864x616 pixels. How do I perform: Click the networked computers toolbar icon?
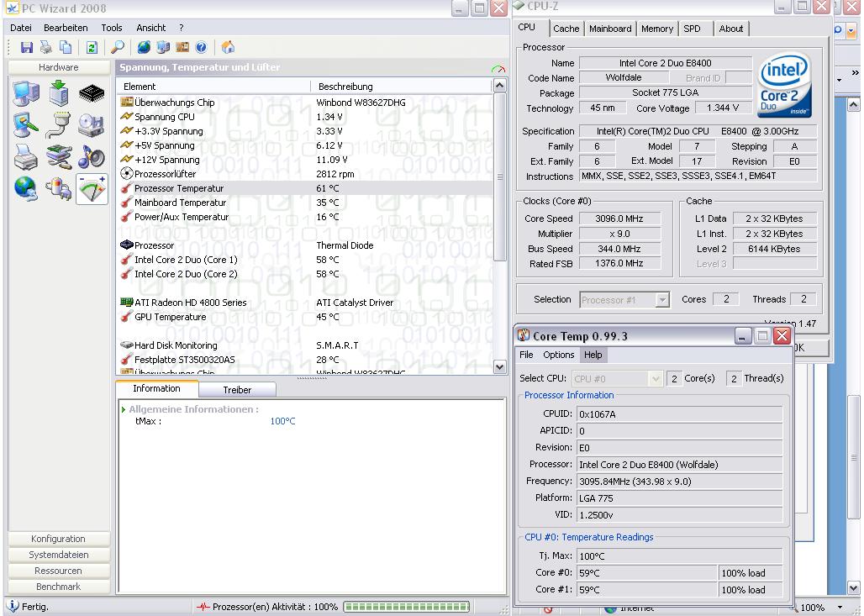tap(163, 47)
